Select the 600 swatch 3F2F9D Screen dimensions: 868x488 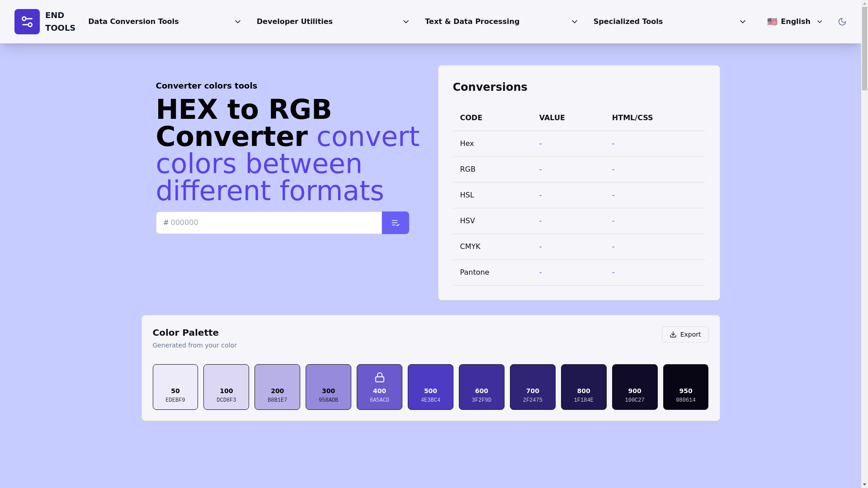click(x=481, y=387)
